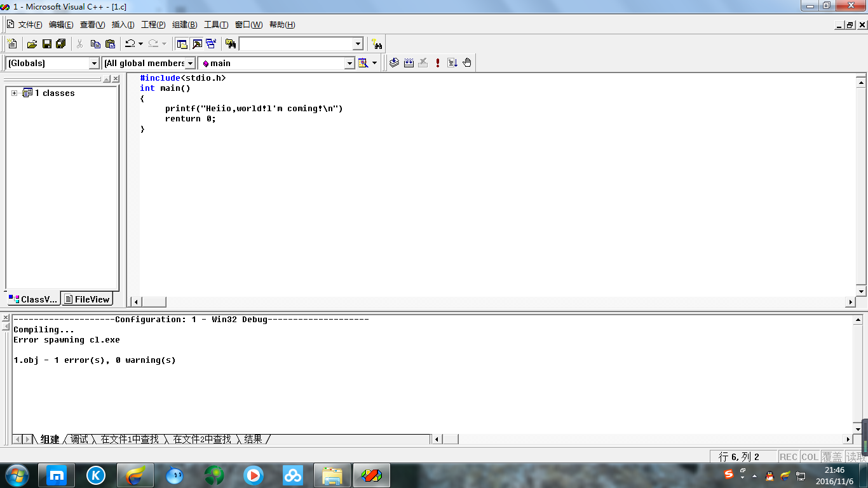
Task: Click the '1.obj - 1 error(s), 0 warning(s)' line
Action: [95, 360]
